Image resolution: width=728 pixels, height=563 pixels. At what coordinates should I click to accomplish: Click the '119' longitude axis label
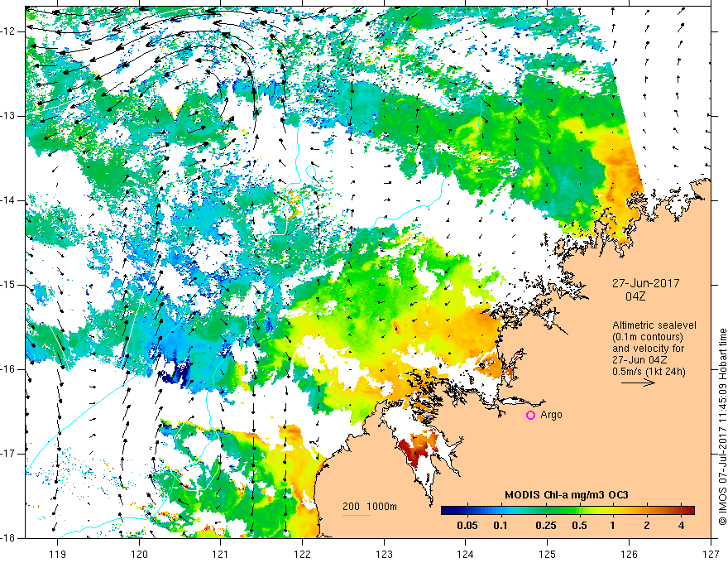(x=58, y=554)
